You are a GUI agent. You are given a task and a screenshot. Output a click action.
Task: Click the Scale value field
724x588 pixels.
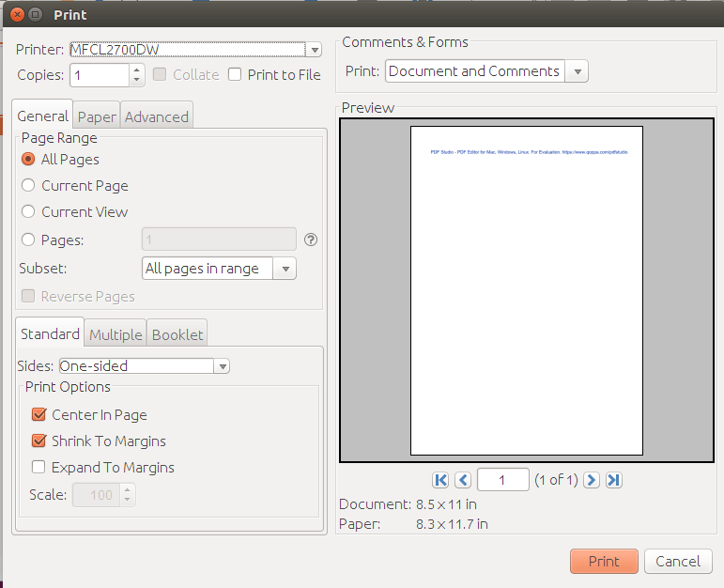(97, 495)
